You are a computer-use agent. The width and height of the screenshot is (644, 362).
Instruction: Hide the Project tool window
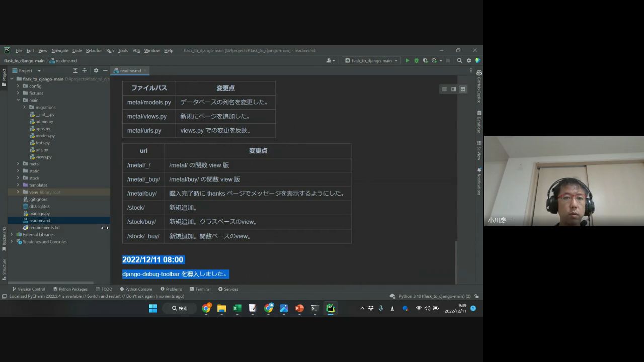click(x=105, y=71)
